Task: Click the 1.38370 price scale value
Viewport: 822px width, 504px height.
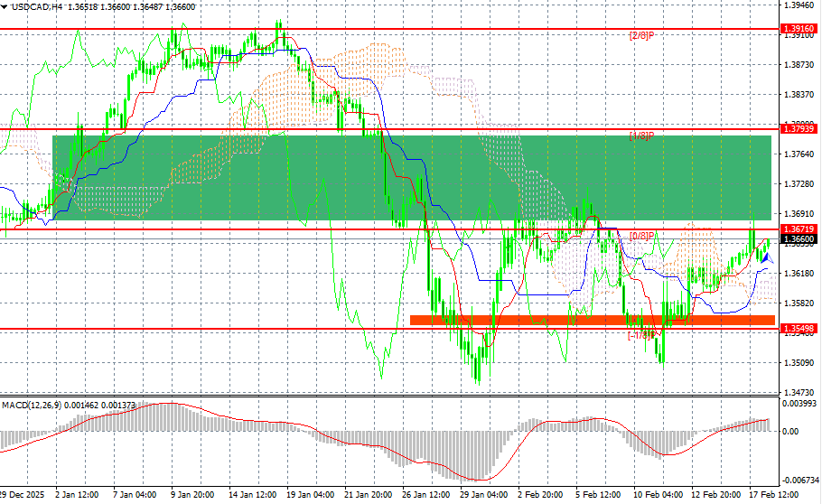Action: point(799,95)
